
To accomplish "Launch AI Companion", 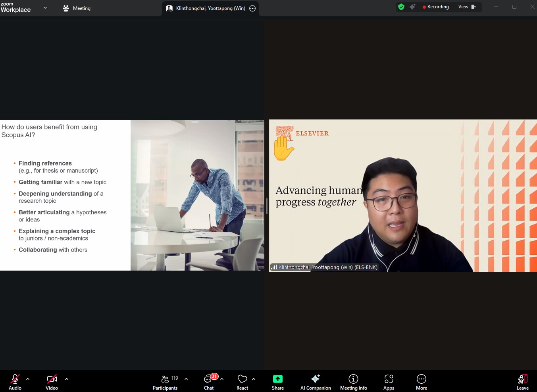I will pyautogui.click(x=316, y=382).
